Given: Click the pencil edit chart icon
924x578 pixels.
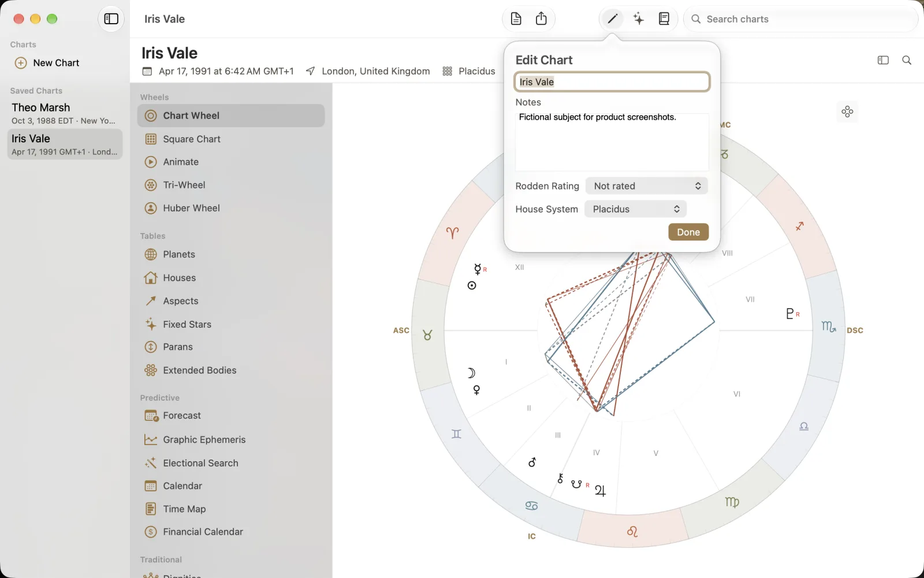Looking at the screenshot, I should pyautogui.click(x=613, y=19).
